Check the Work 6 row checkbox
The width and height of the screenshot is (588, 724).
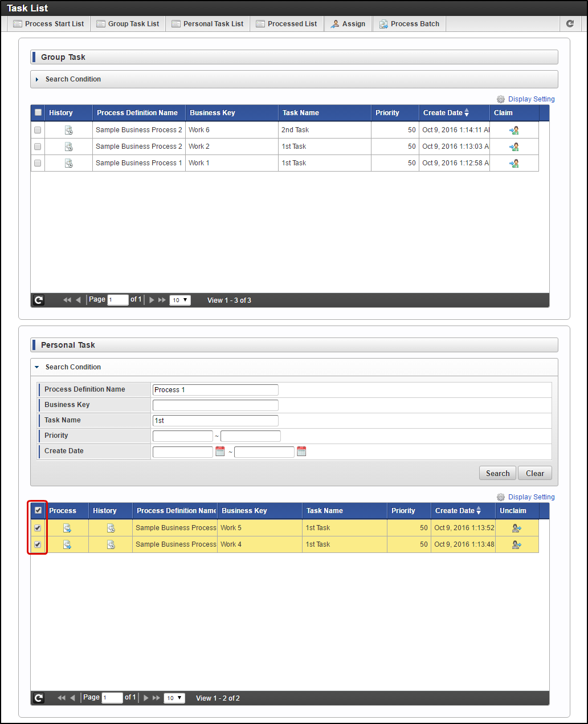pyautogui.click(x=38, y=130)
